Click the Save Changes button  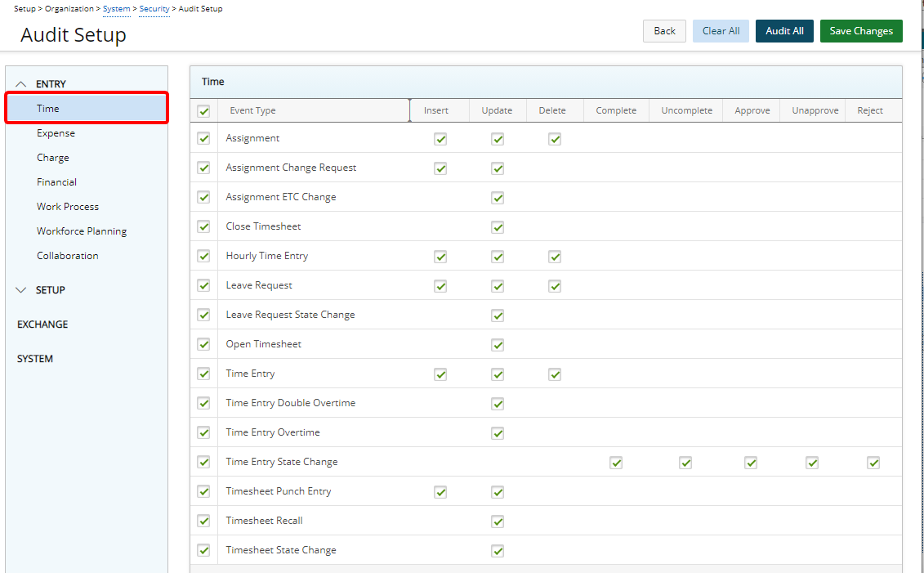[860, 31]
